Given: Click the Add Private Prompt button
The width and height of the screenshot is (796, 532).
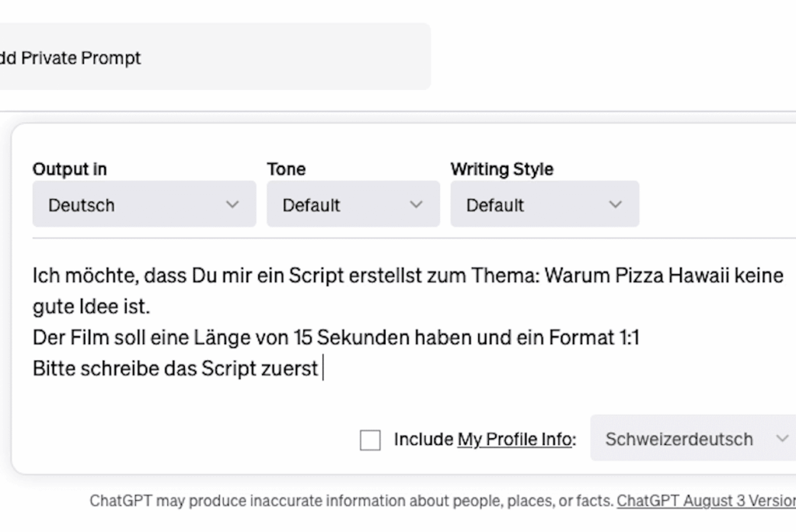Looking at the screenshot, I should point(215,57).
